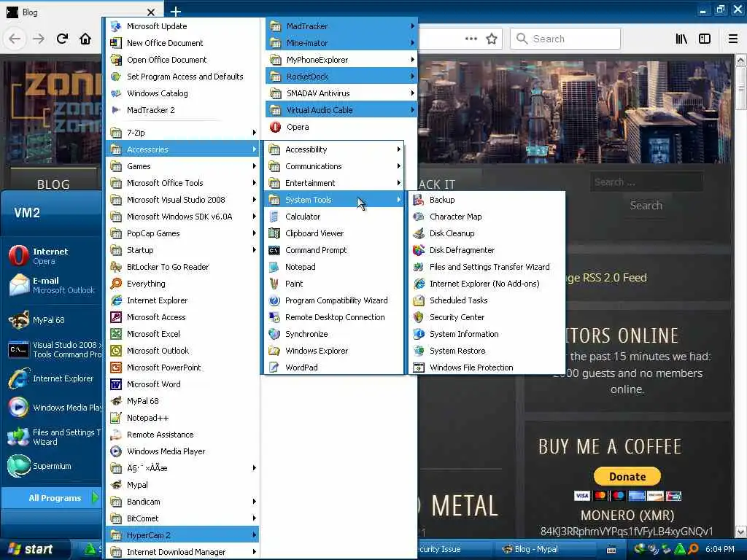Open browser hamburger menu

pos(733,39)
